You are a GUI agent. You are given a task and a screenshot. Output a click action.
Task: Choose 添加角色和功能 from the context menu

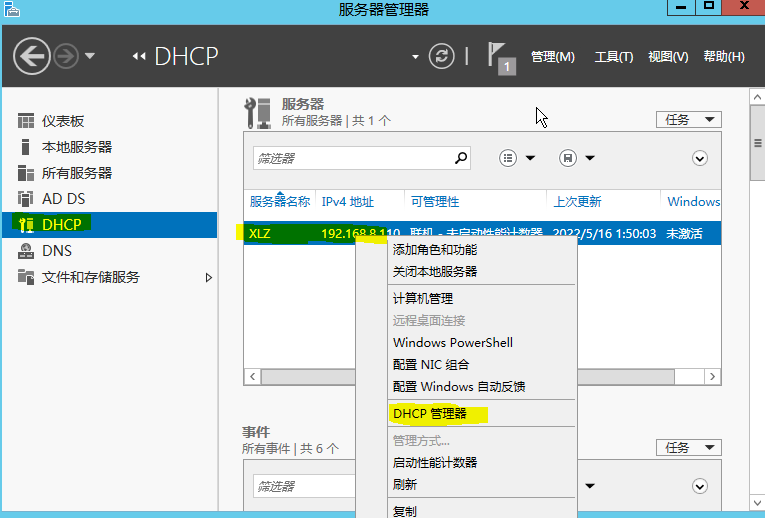(482, 250)
